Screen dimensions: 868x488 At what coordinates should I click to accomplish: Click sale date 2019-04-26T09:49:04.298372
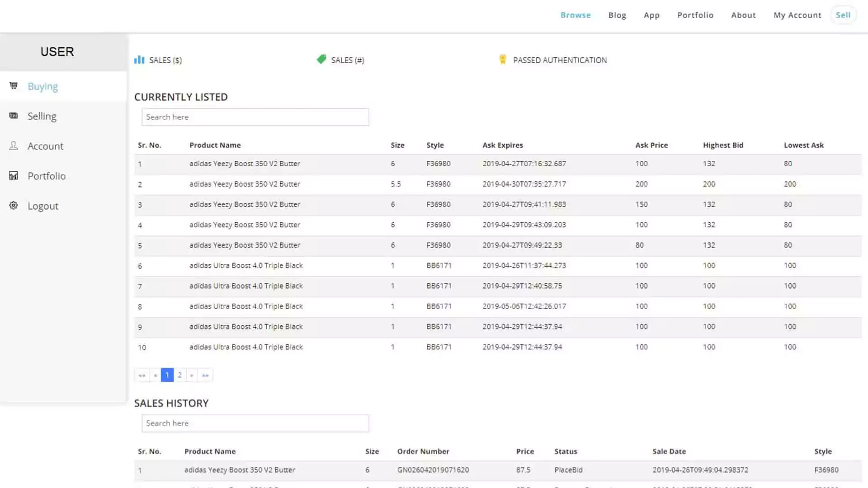(x=700, y=470)
